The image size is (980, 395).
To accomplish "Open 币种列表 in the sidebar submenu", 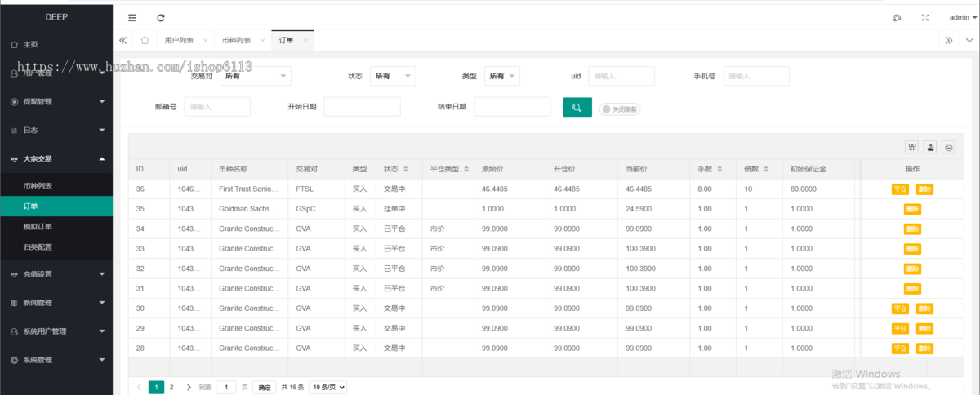I will 56,186.
